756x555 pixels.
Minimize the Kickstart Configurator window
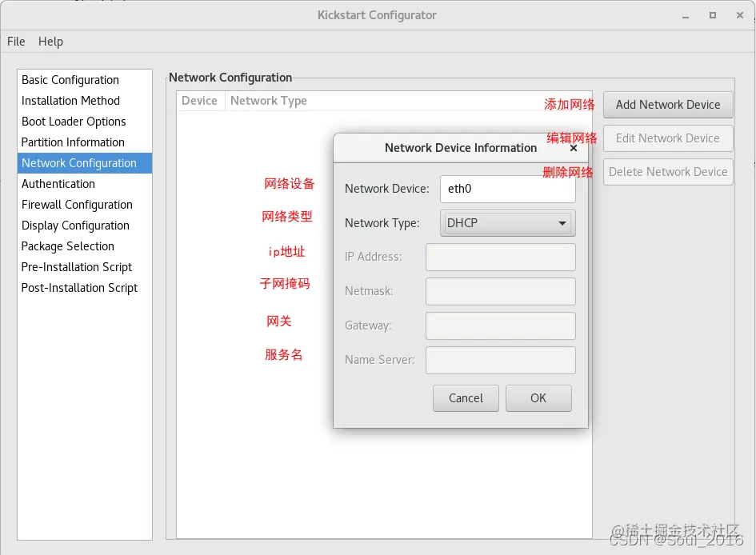point(685,16)
